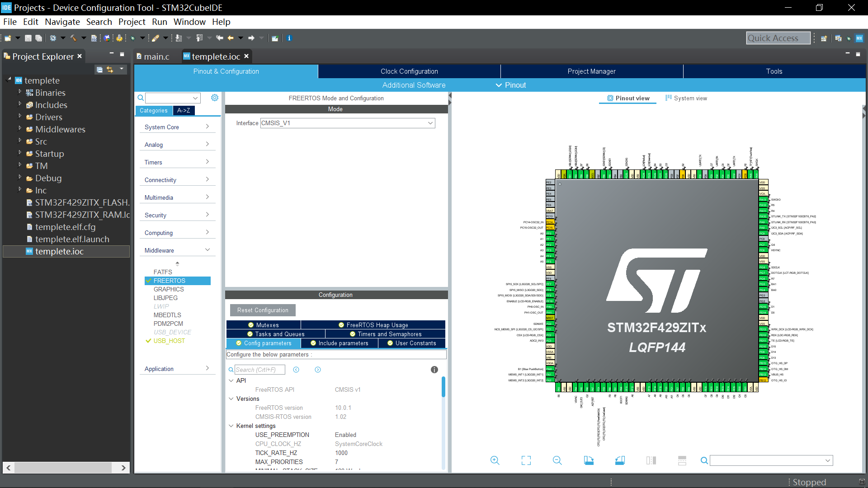Click the Config parameters info icon
This screenshot has height=488, width=868.
click(x=434, y=370)
